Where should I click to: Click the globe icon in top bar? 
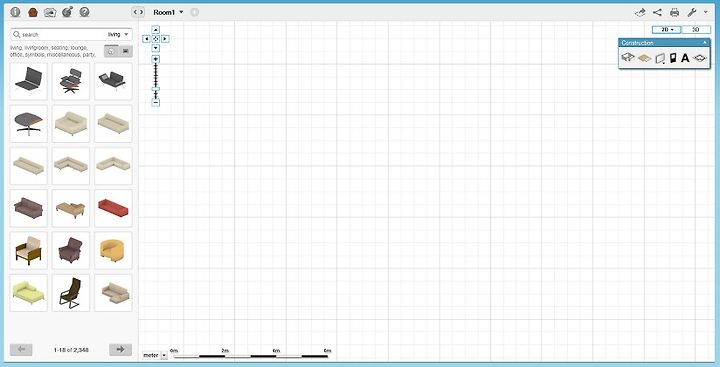[x=67, y=12]
